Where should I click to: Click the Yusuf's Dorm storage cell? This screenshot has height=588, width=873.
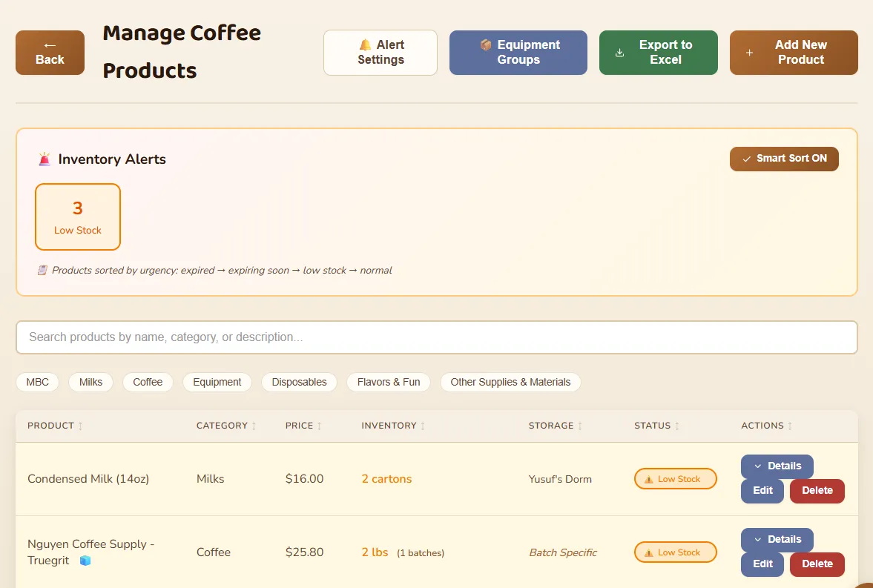tap(560, 480)
